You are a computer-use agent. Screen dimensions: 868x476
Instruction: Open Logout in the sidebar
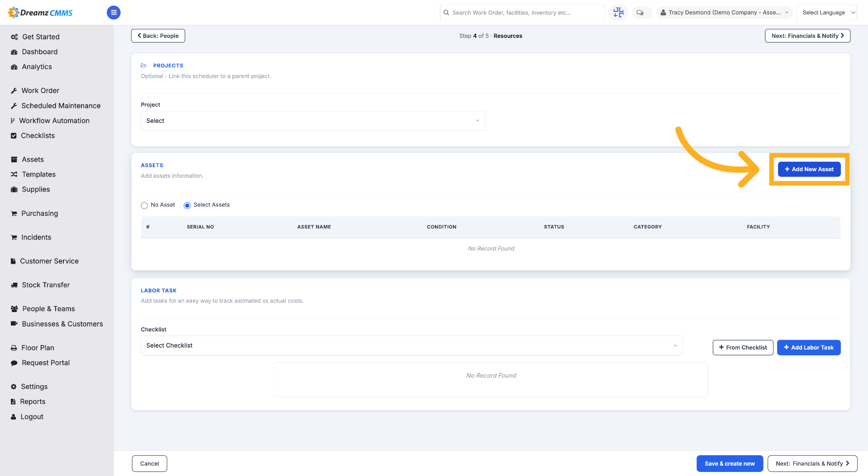click(32, 417)
